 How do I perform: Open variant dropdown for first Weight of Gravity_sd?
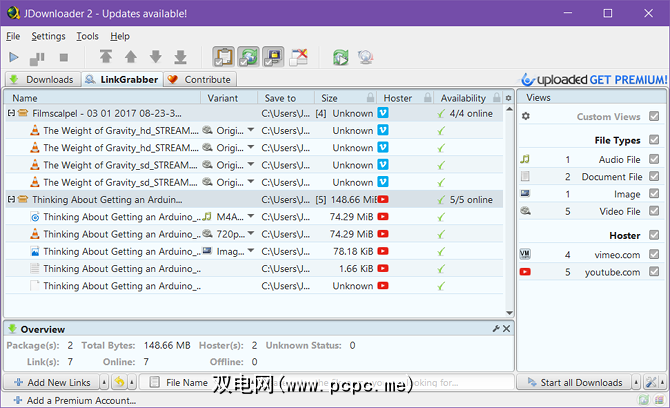(251, 164)
